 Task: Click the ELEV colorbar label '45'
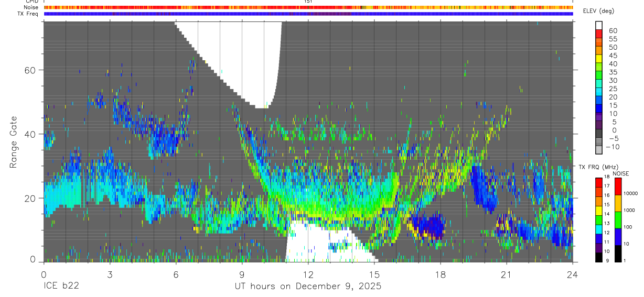pos(612,56)
